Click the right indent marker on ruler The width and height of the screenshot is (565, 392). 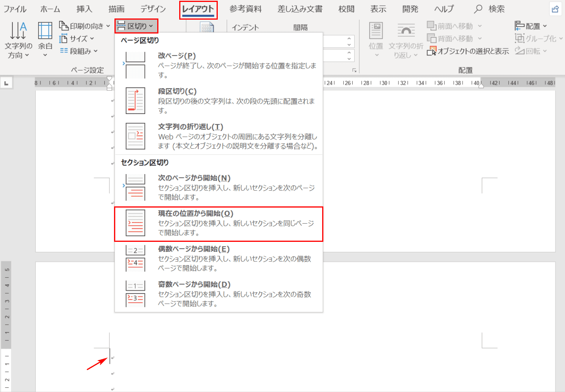click(x=481, y=86)
